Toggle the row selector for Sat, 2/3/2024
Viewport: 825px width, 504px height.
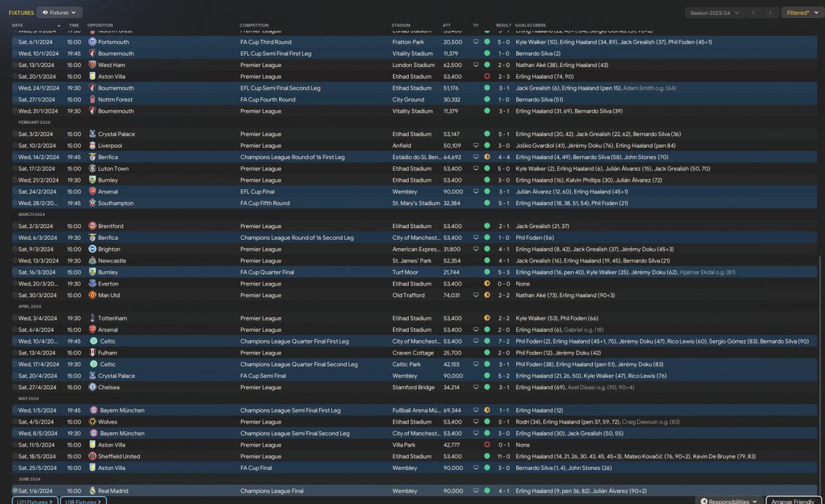(x=15, y=226)
